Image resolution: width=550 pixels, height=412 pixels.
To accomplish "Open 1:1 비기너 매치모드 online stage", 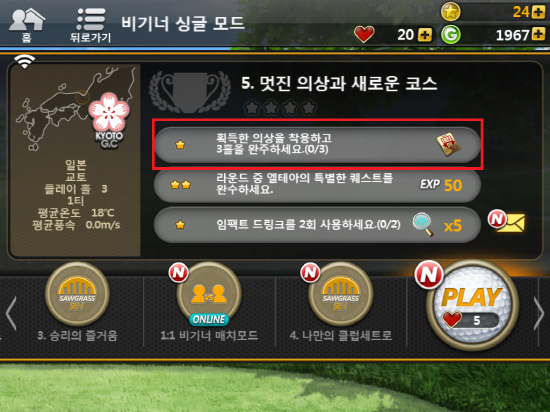I will [209, 302].
